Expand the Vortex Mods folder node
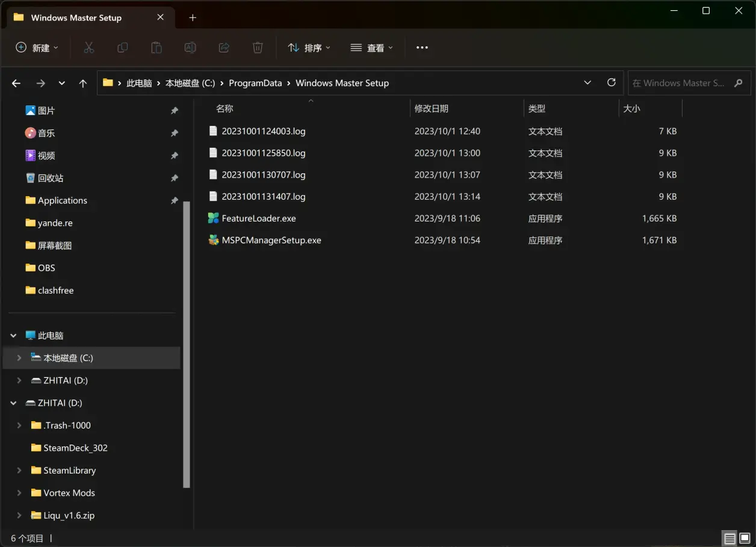This screenshot has width=756, height=547. (x=19, y=492)
